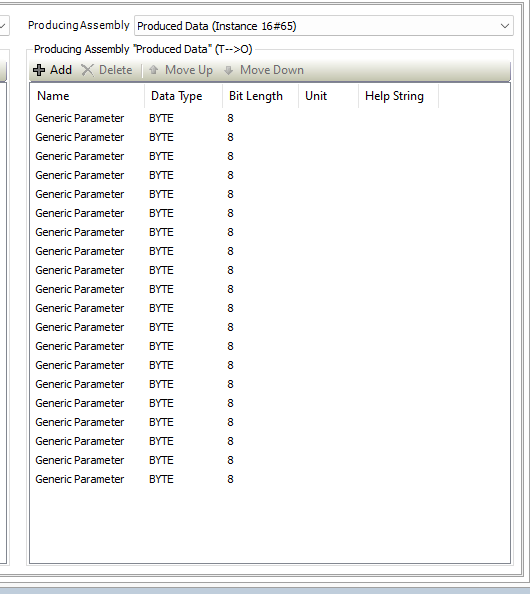Viewport: 530px width, 594px height.
Task: Click the Unit column header
Action: coord(328,96)
